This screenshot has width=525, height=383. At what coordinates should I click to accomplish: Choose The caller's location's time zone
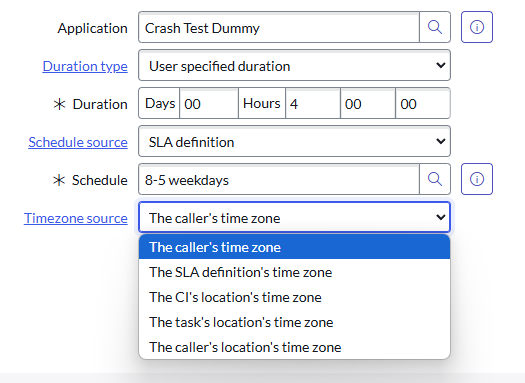pos(294,347)
